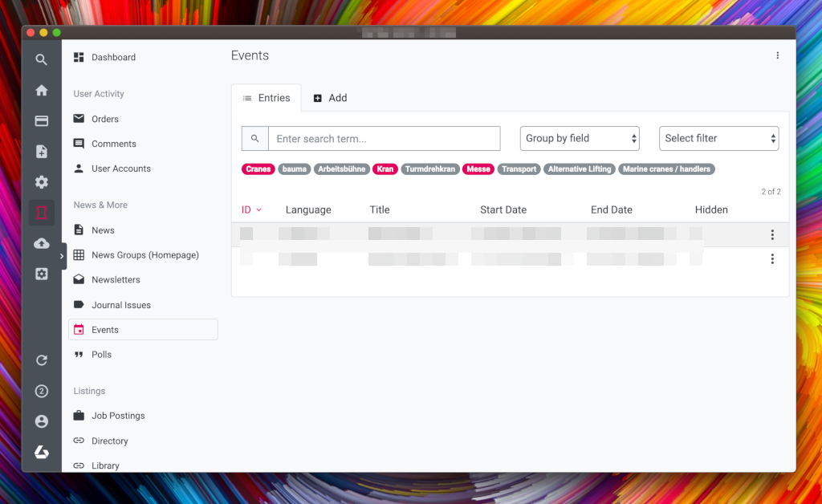Open the cloud upload icon in the sidebar
The height and width of the screenshot is (504, 822).
42,243
